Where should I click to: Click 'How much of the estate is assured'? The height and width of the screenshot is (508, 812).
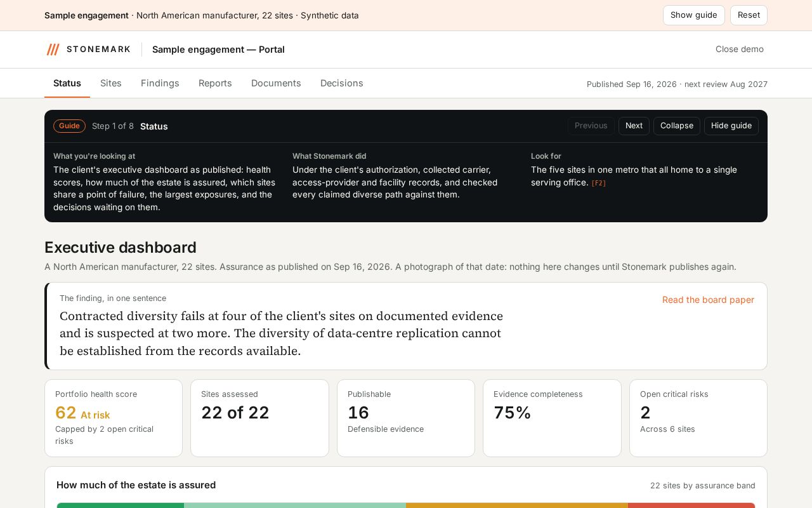pos(136,485)
